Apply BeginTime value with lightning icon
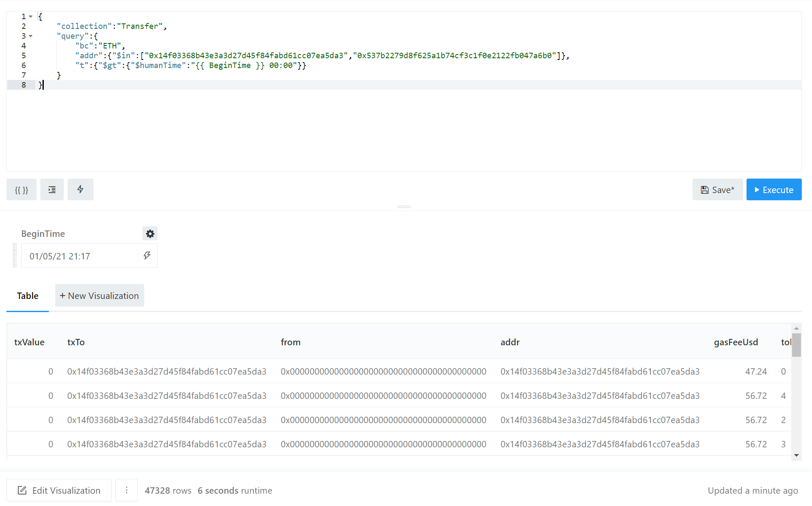The image size is (812, 506). click(x=147, y=256)
